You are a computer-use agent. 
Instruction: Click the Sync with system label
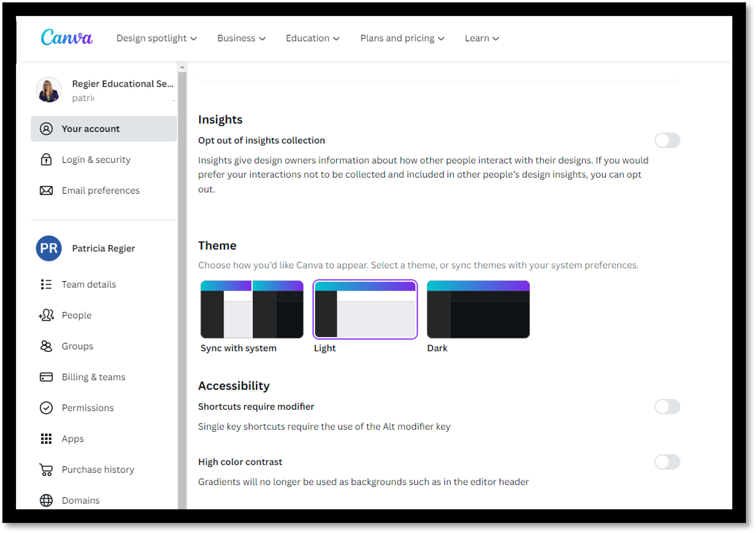238,348
